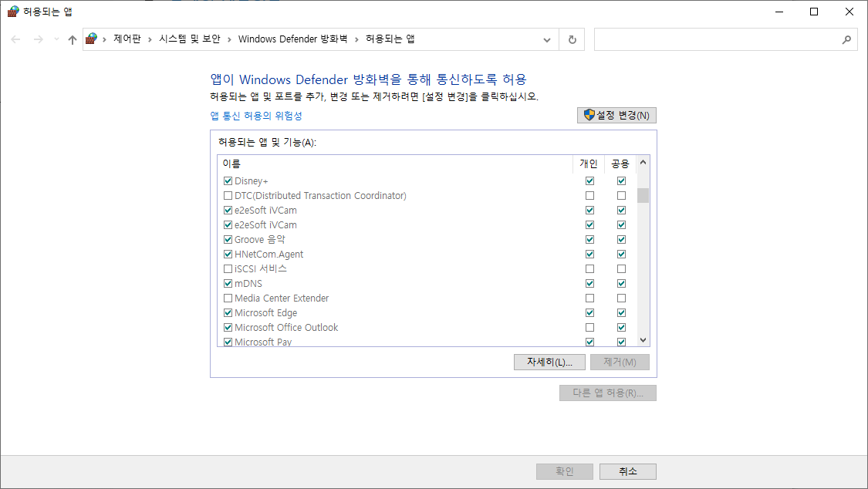Select 제어판 in the breadcrumb
This screenshot has width=868, height=489.
[x=127, y=39]
